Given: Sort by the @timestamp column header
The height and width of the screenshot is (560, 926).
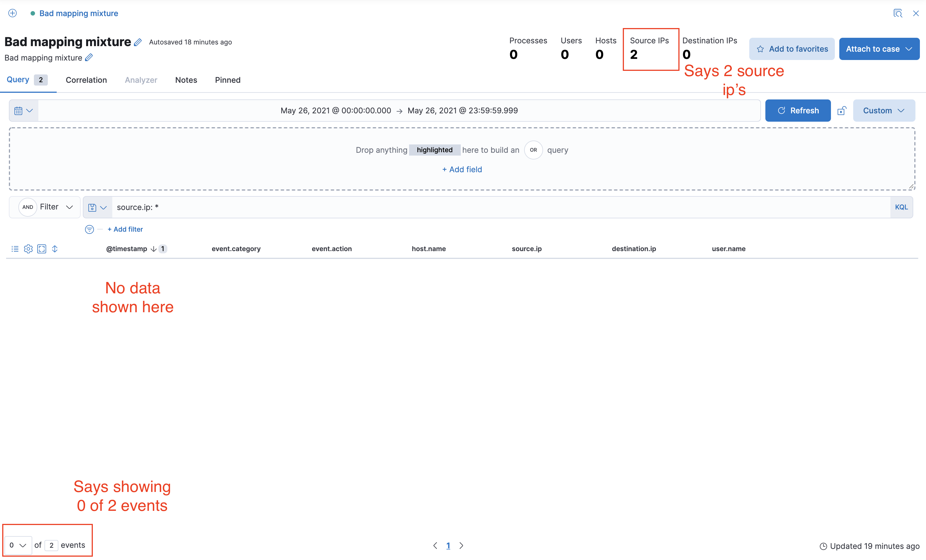Looking at the screenshot, I should coord(127,249).
